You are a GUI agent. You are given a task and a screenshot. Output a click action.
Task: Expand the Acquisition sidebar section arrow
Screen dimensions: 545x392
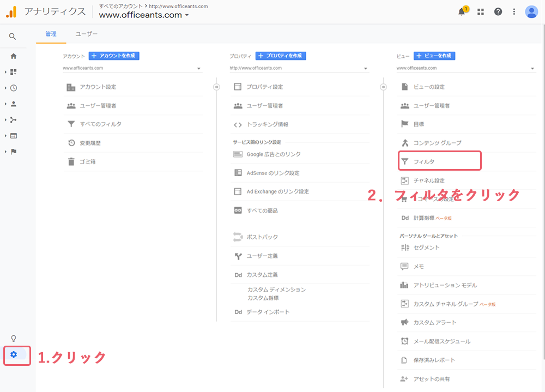5,120
